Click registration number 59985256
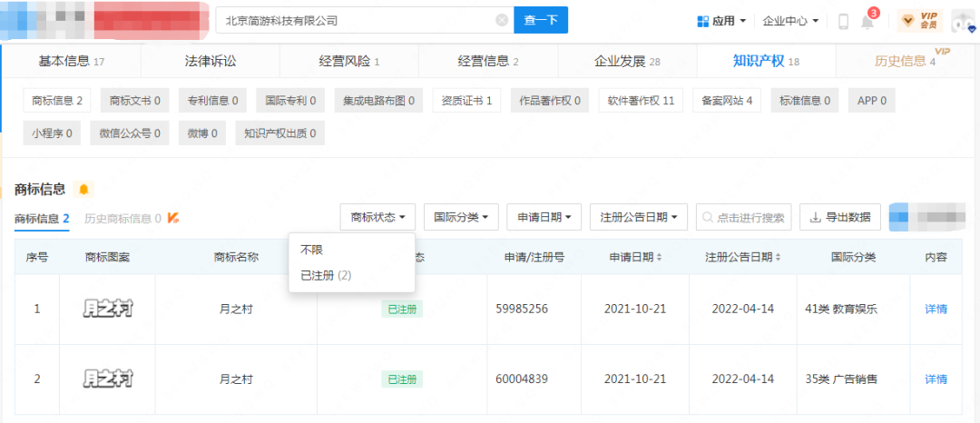 [522, 309]
